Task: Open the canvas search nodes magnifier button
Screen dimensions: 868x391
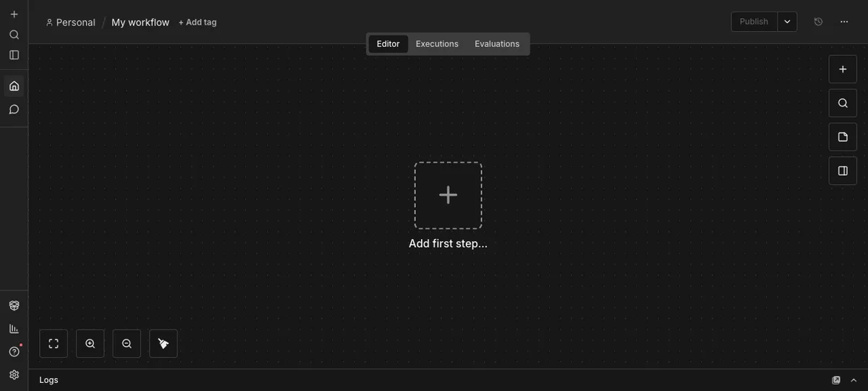Action: pos(843,104)
